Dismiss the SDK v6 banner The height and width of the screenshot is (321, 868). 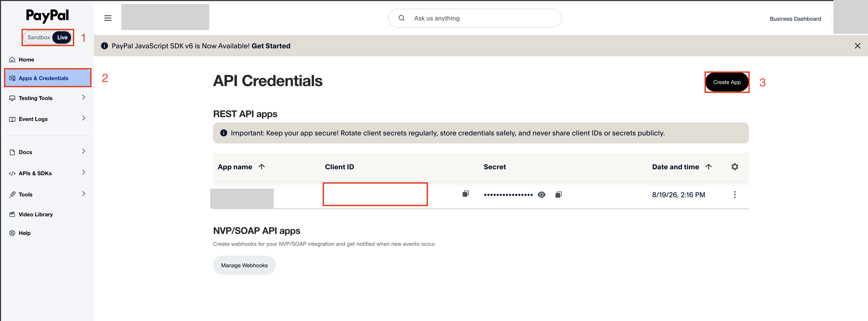(x=857, y=46)
